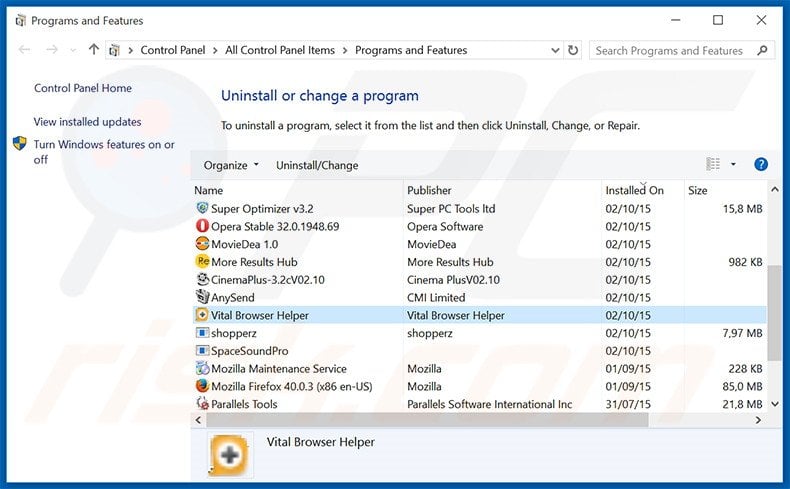Click the MovieDea 1.0 icon

point(202,244)
